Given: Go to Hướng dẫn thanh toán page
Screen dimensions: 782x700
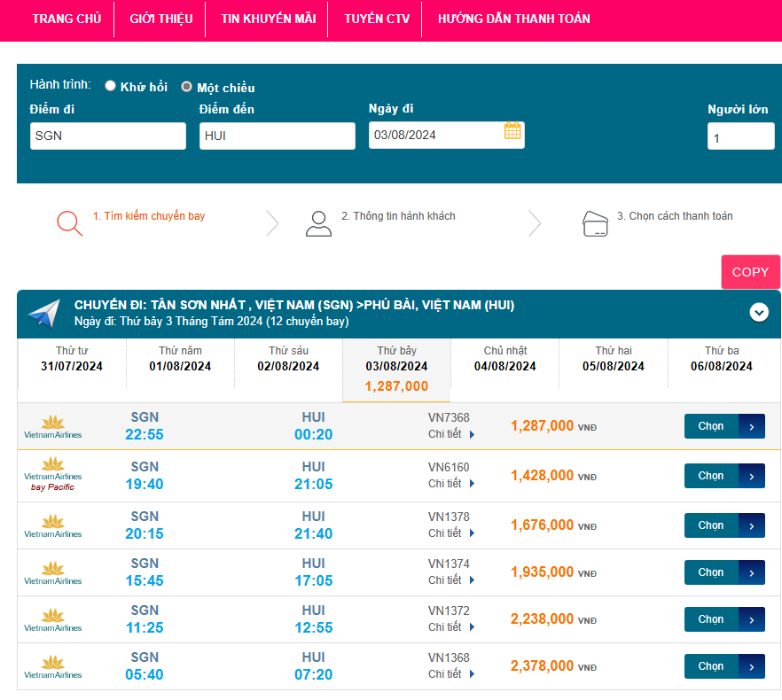Looking at the screenshot, I should 513,19.
